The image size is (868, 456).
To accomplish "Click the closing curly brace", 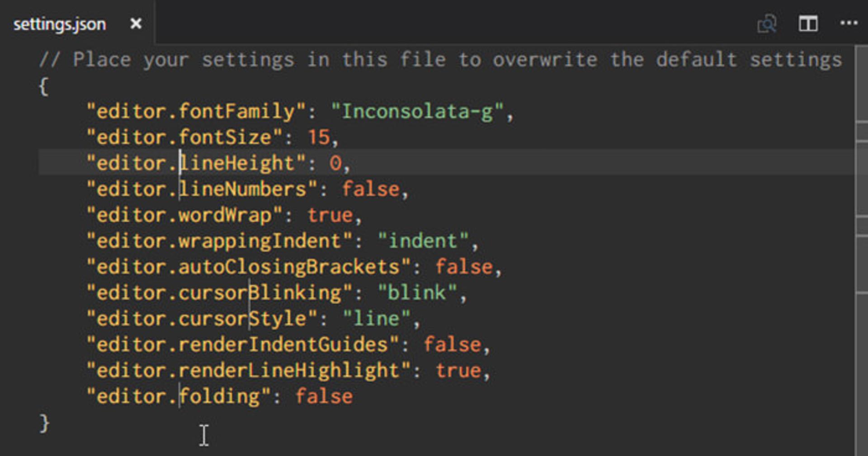I will point(44,423).
